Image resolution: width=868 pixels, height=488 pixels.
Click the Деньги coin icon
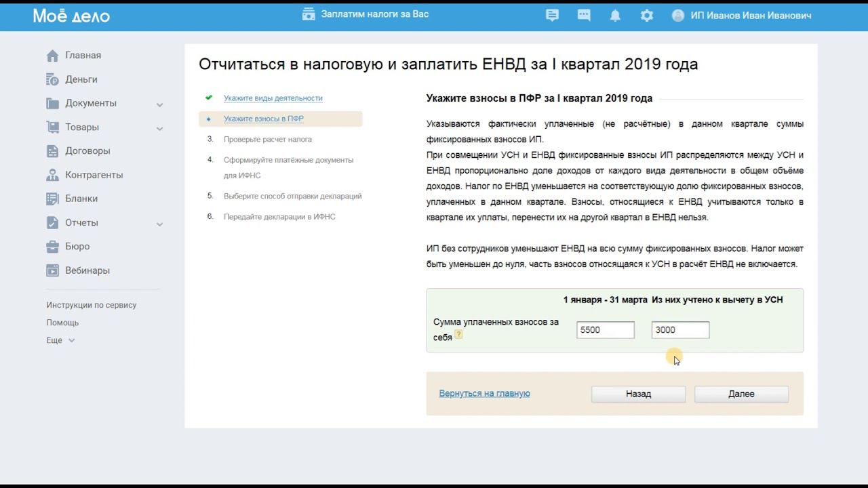click(52, 79)
